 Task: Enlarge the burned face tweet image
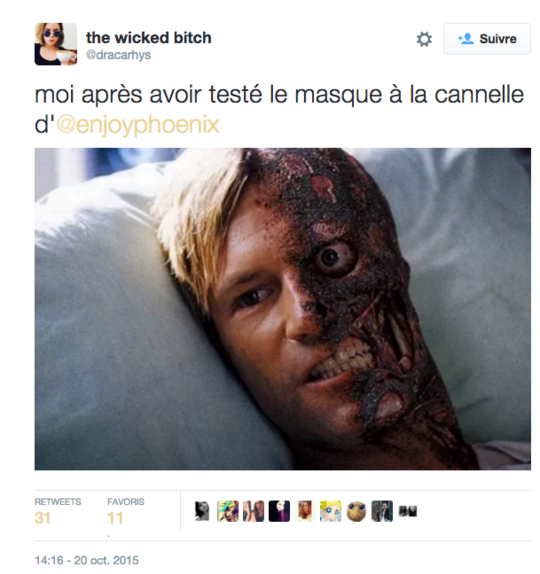point(283,309)
